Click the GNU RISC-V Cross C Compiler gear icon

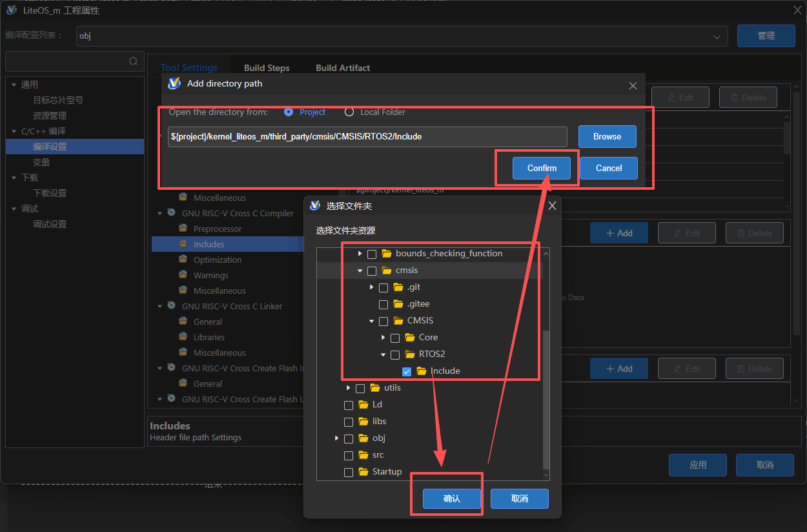(x=171, y=212)
